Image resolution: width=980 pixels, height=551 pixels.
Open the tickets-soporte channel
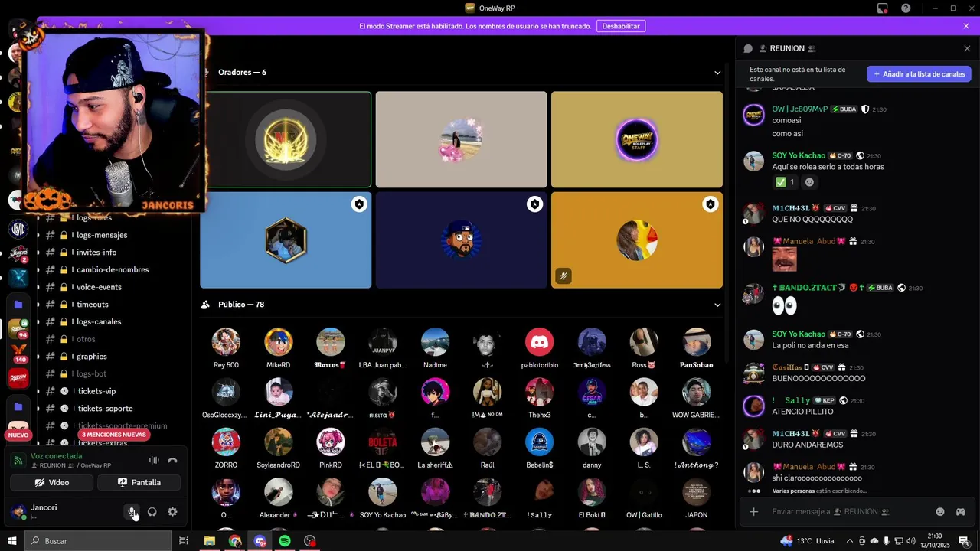(105, 409)
